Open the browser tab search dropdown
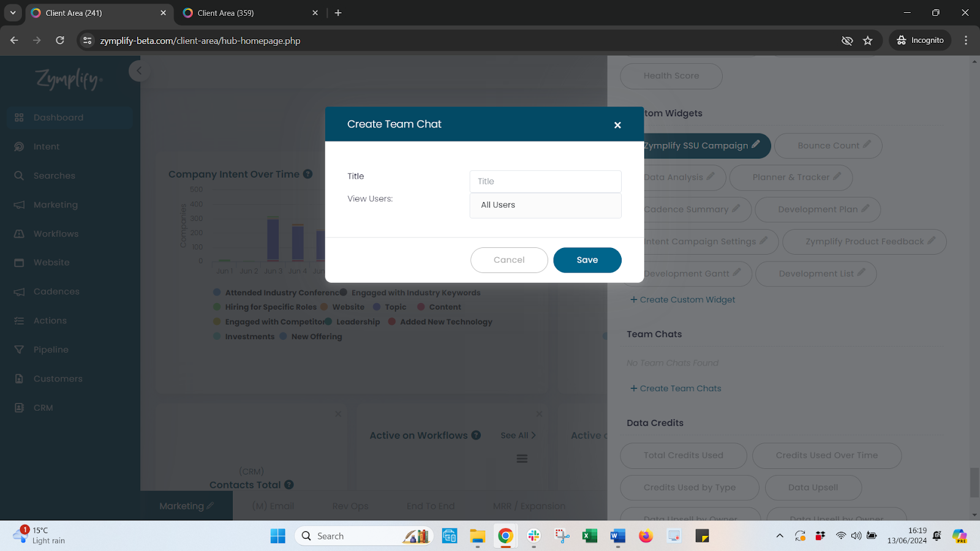Image resolution: width=980 pixels, height=551 pixels. click(x=12, y=12)
